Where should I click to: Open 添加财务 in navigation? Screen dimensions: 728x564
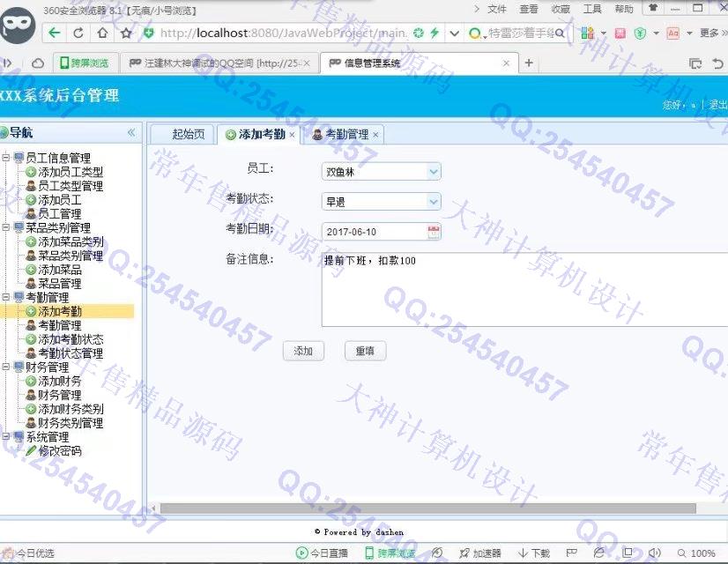tap(59, 381)
